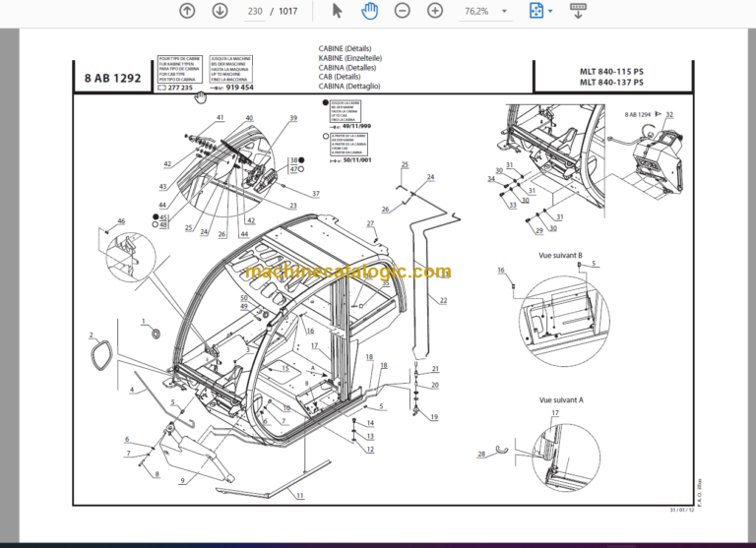Click the Vue suivant A label
This screenshot has width=756, height=548.
[x=561, y=400]
